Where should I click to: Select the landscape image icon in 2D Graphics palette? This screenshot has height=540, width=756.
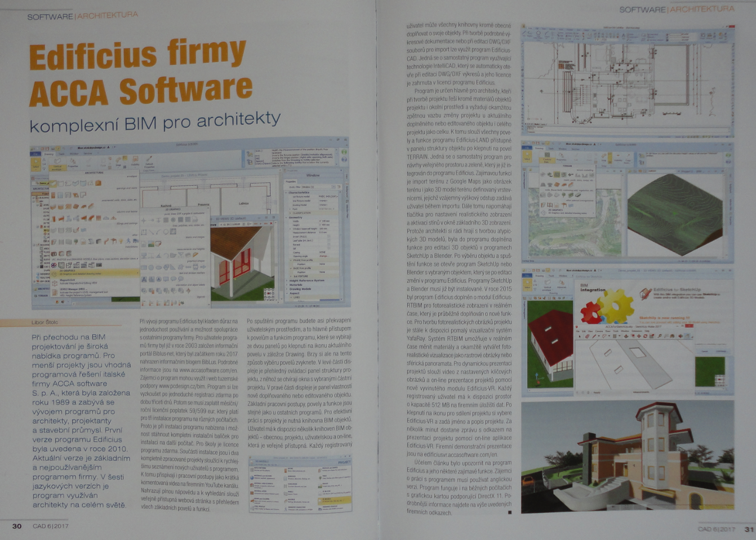coord(151,244)
